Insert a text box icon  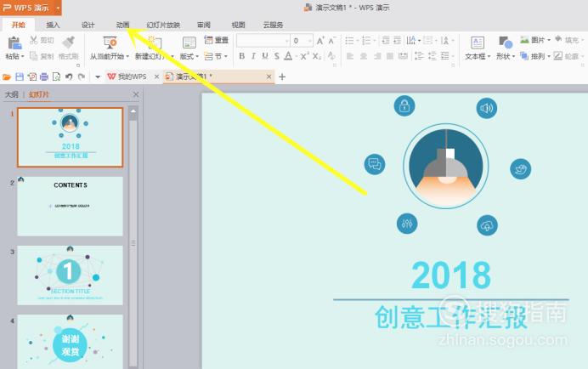tap(477, 43)
